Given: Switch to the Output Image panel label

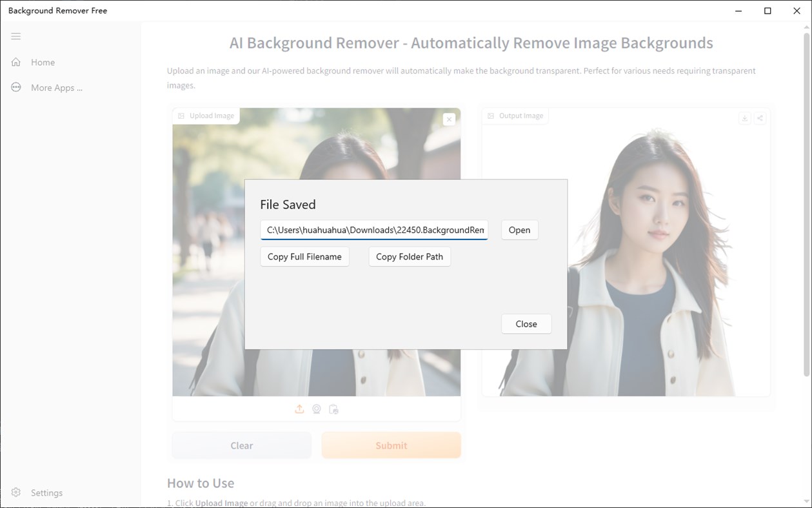Looking at the screenshot, I should click(515, 115).
